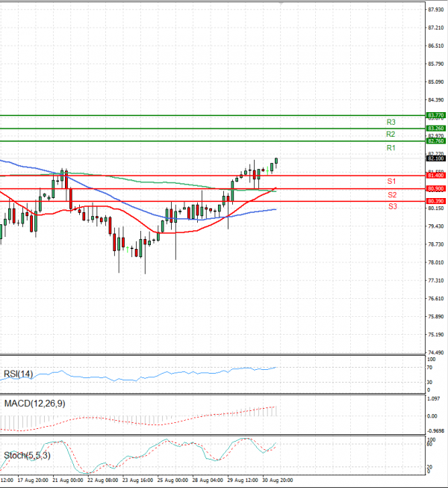Click the 74.490 price scale value

[436, 353]
